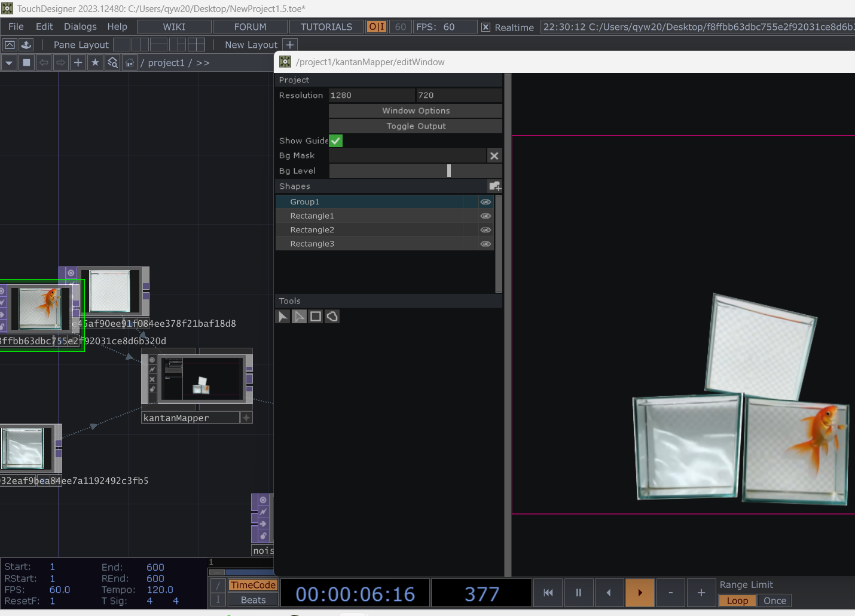Click the TimeCode mode selector
The image size is (855, 616).
click(x=252, y=584)
